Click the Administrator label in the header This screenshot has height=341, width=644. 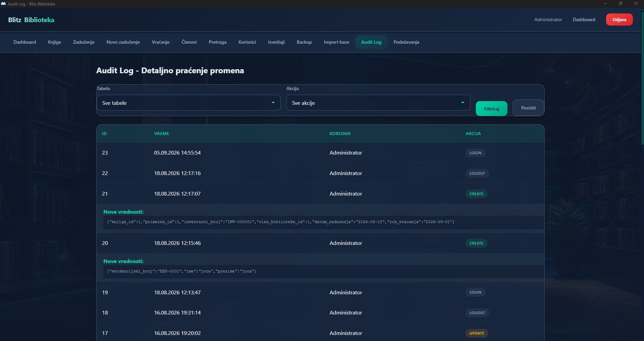pyautogui.click(x=548, y=19)
